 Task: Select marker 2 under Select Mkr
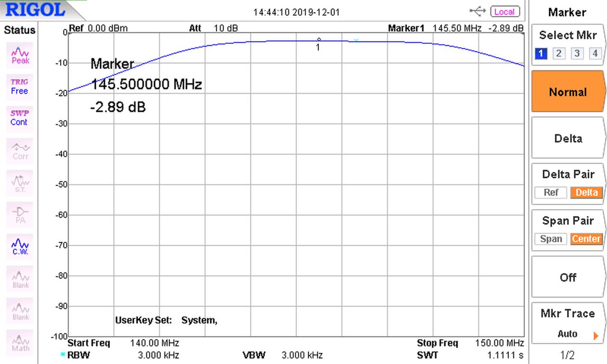click(558, 53)
